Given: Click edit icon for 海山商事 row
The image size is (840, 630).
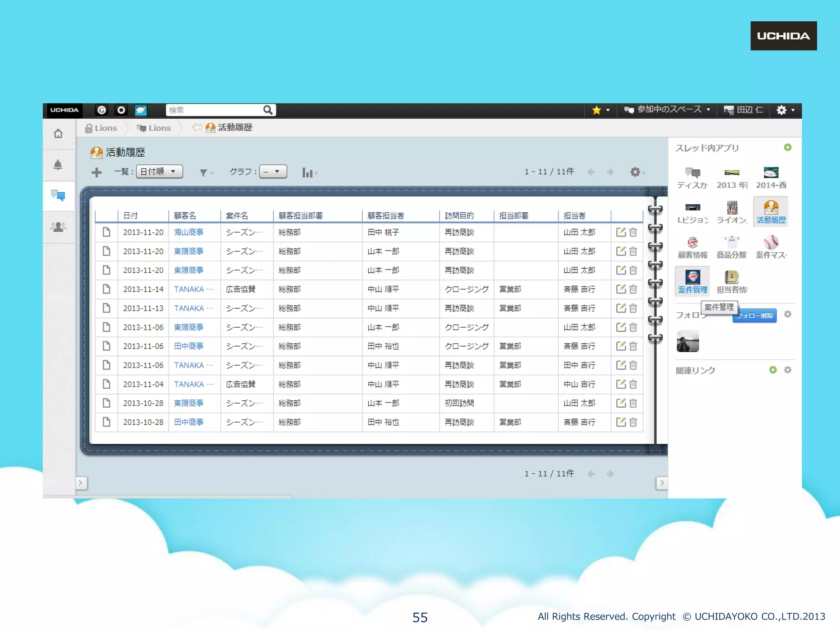Looking at the screenshot, I should [621, 232].
